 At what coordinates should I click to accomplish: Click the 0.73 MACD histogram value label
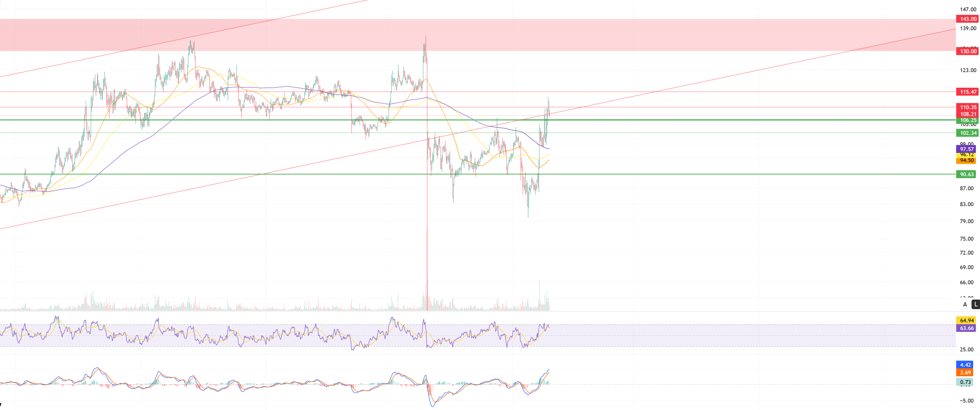(x=965, y=382)
